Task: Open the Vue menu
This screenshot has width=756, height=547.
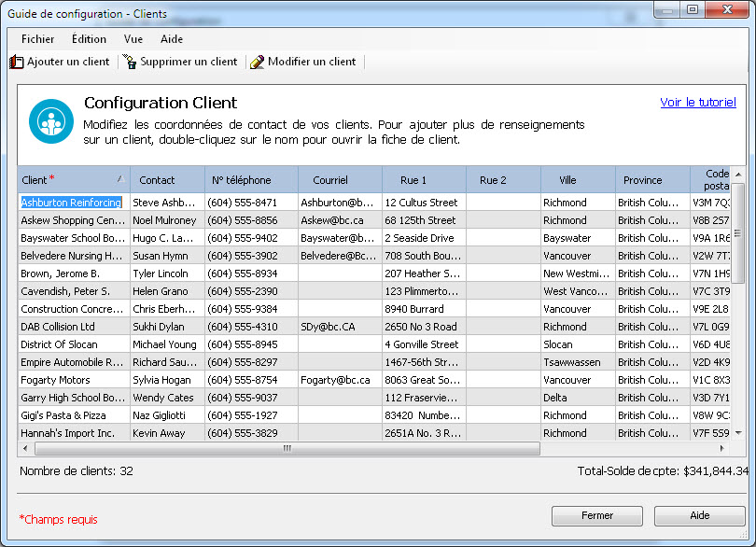Action: coord(133,39)
